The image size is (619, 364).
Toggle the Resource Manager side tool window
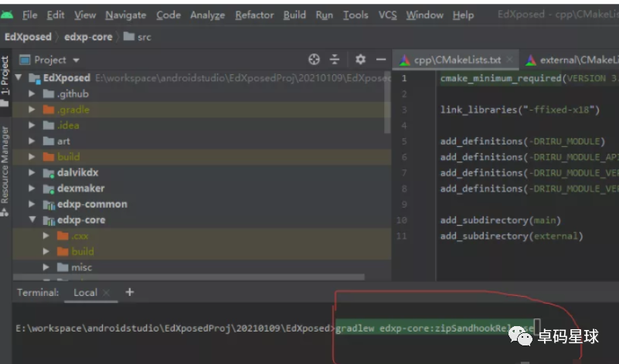coord(5,171)
